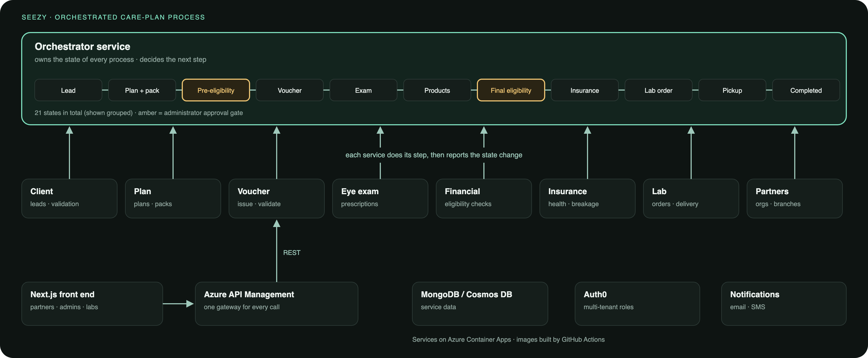Select the Auth0 box

coord(637,303)
